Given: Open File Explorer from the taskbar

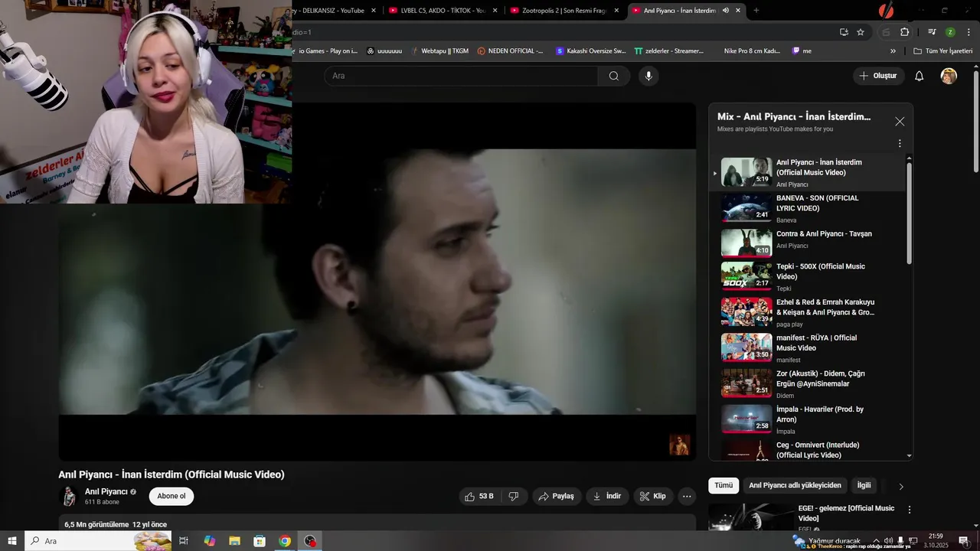Looking at the screenshot, I should 234,541.
